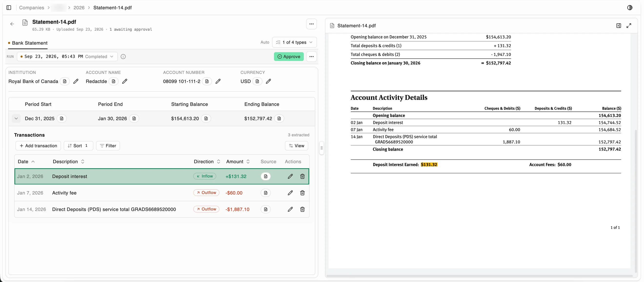Select the Jan 7, 2026 Activity fee row
Screen dimensions: 644x282
[x=162, y=193]
